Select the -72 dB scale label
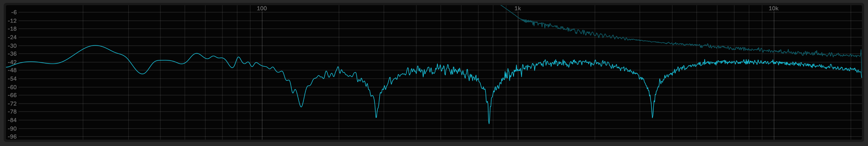868x146 pixels. click(12, 104)
